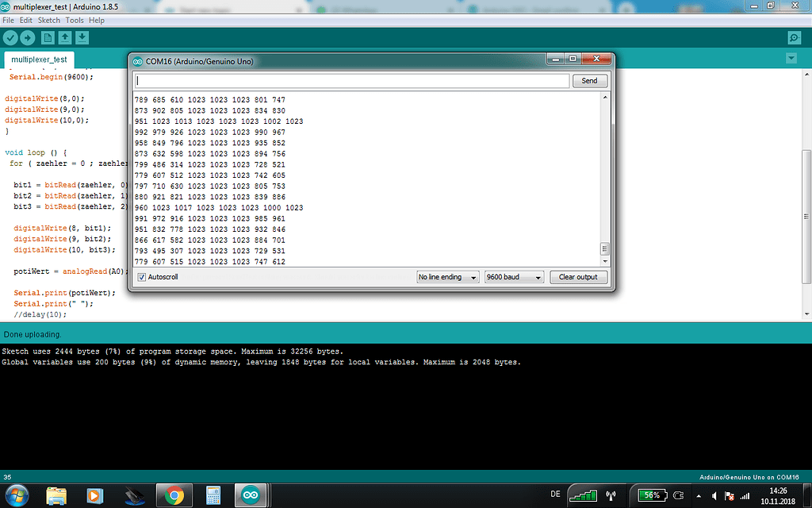Click the Upload arrow icon

click(28, 38)
